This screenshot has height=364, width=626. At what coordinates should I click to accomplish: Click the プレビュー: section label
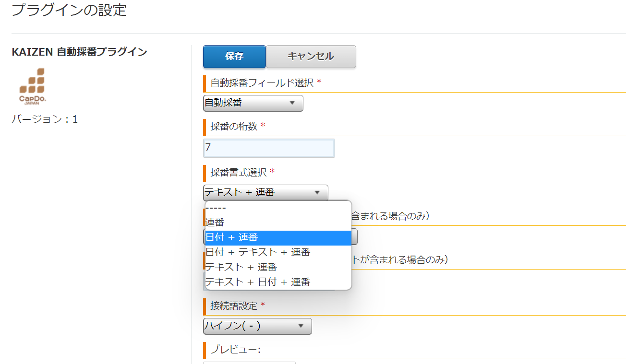(x=235, y=350)
